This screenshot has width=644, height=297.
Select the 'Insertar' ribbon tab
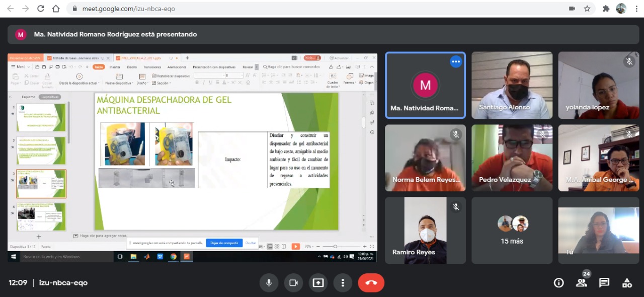pyautogui.click(x=115, y=67)
